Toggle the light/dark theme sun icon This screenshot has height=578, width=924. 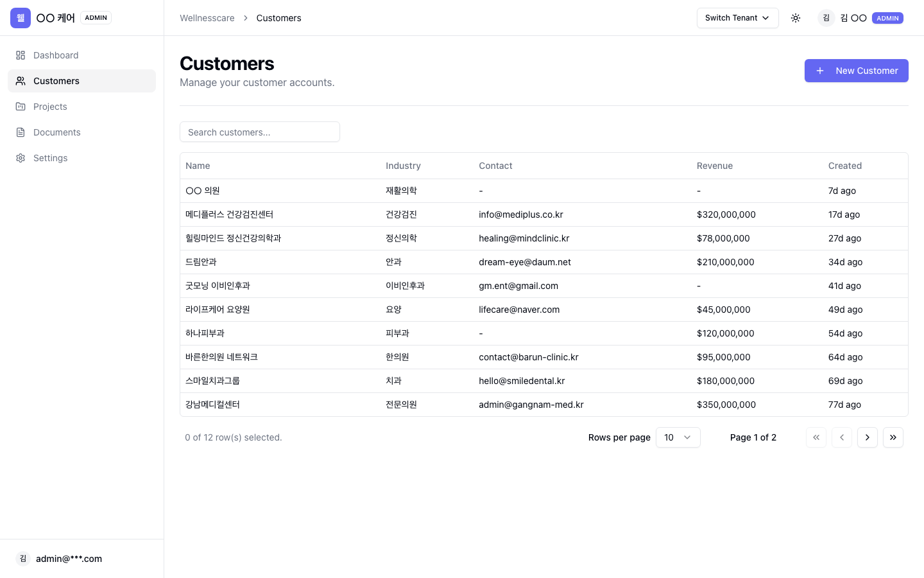pos(796,18)
